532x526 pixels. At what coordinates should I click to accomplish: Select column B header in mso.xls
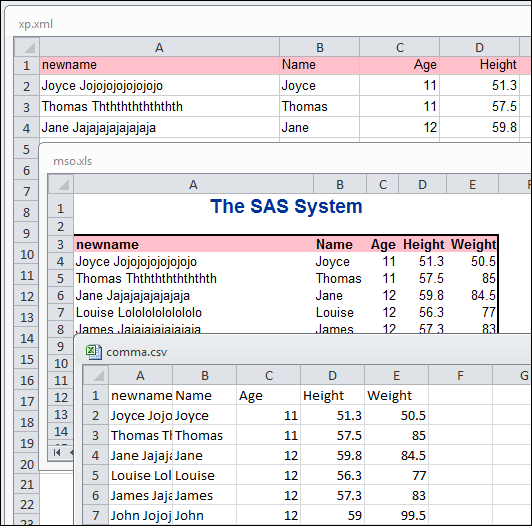[340, 184]
